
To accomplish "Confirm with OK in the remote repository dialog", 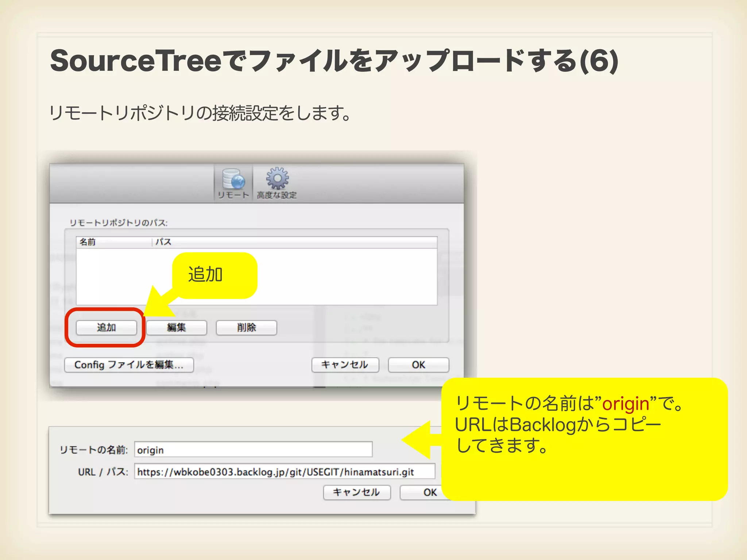I will tap(418, 365).
